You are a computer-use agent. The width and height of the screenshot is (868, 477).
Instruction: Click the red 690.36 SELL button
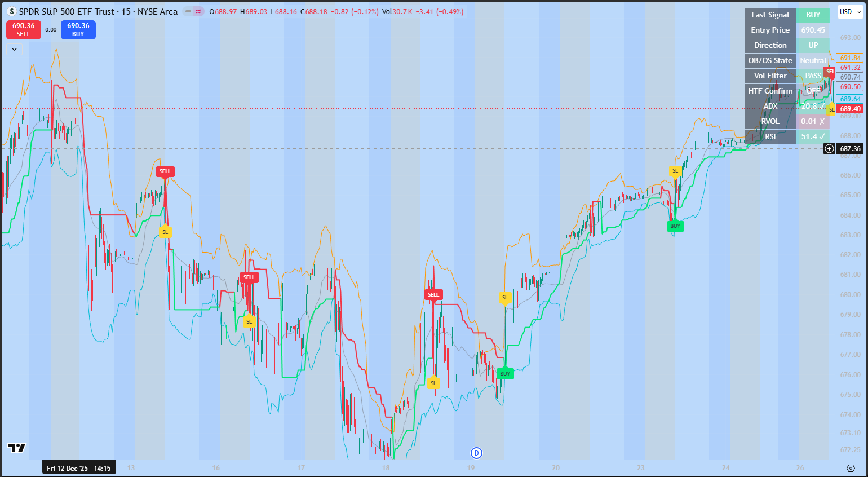[24, 30]
